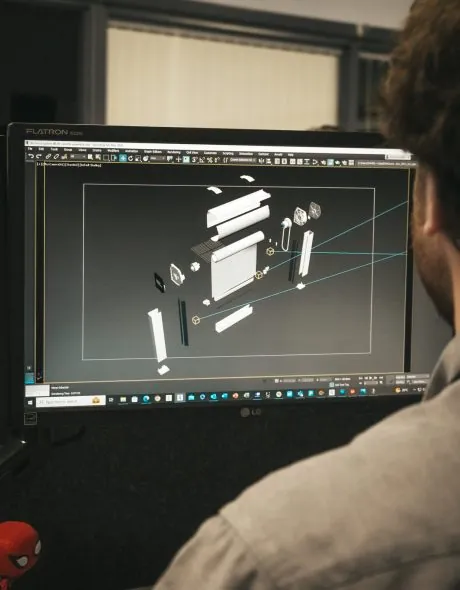Viewport: 460px width, 590px height.
Task: Open the Tools menu
Action: click(x=54, y=150)
